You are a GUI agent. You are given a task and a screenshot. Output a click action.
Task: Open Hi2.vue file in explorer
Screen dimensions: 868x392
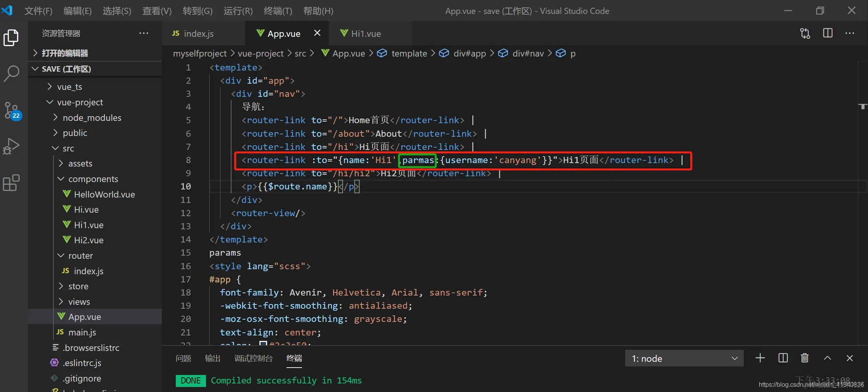tap(89, 240)
